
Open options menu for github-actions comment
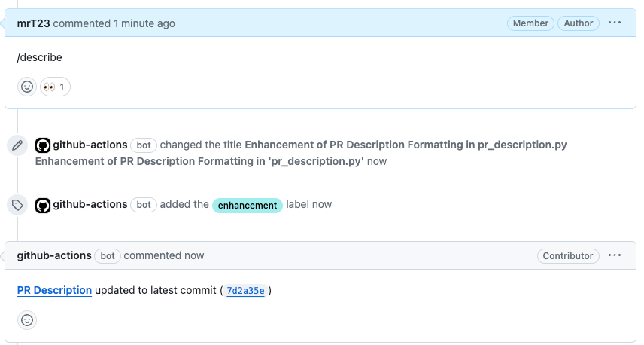click(615, 255)
